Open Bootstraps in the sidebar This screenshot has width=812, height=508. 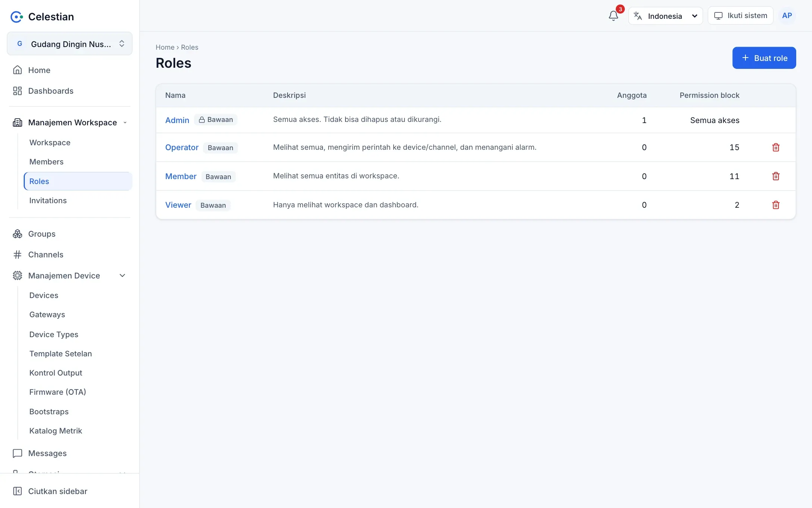[x=49, y=412]
